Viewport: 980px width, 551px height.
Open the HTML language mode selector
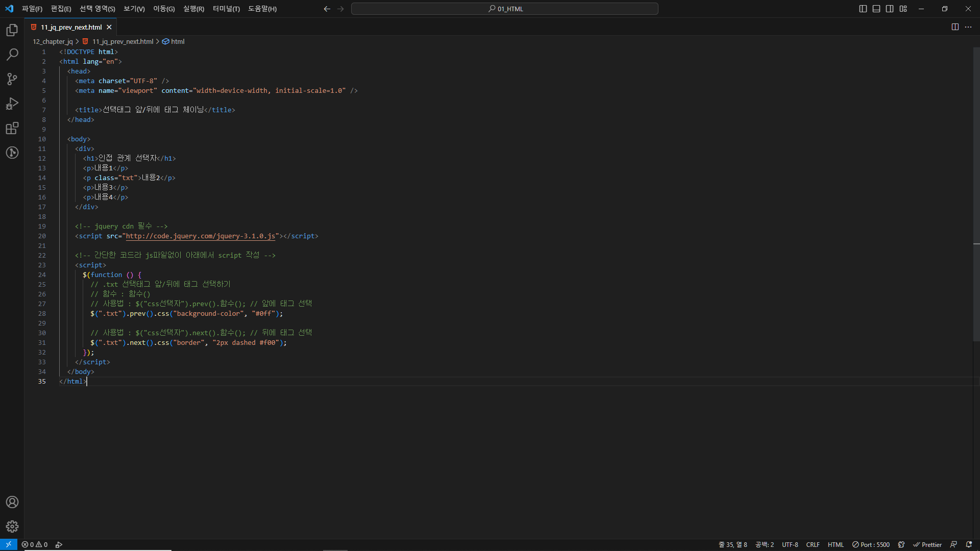[836, 544]
